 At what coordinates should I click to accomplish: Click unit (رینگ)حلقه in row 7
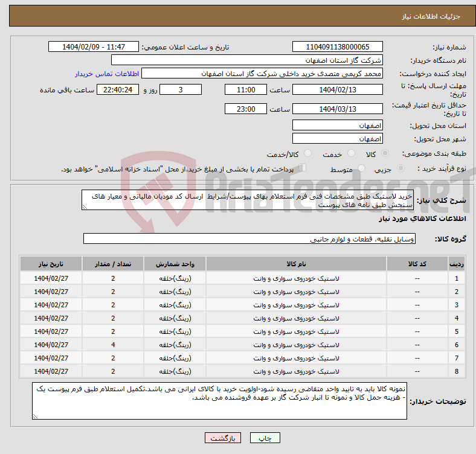(x=175, y=358)
